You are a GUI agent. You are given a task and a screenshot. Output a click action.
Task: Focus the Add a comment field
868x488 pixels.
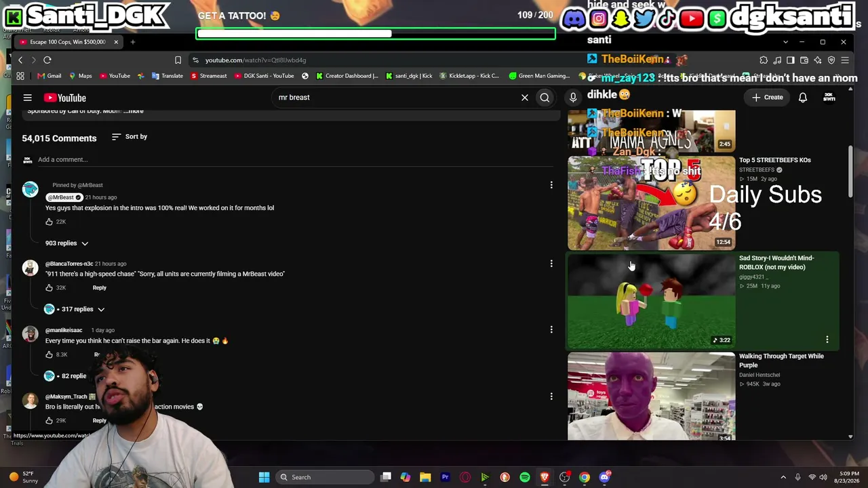tap(295, 160)
